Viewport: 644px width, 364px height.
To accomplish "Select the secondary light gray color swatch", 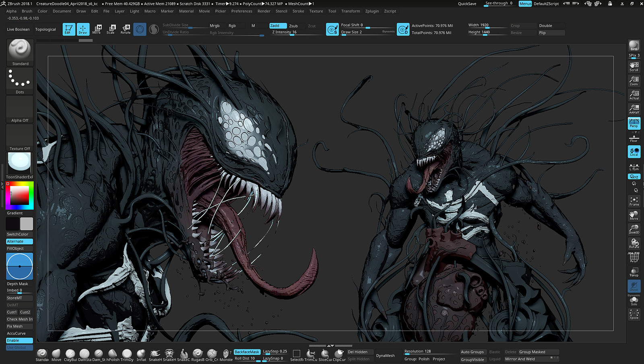I will coord(27,224).
